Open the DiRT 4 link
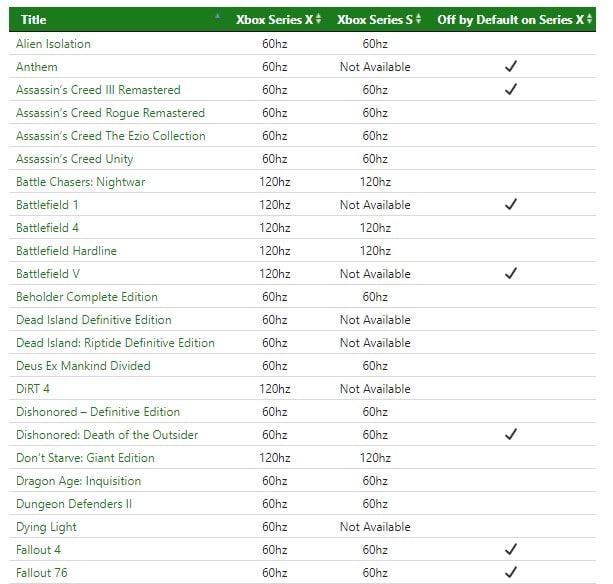613x584 pixels. pyautogui.click(x=33, y=389)
